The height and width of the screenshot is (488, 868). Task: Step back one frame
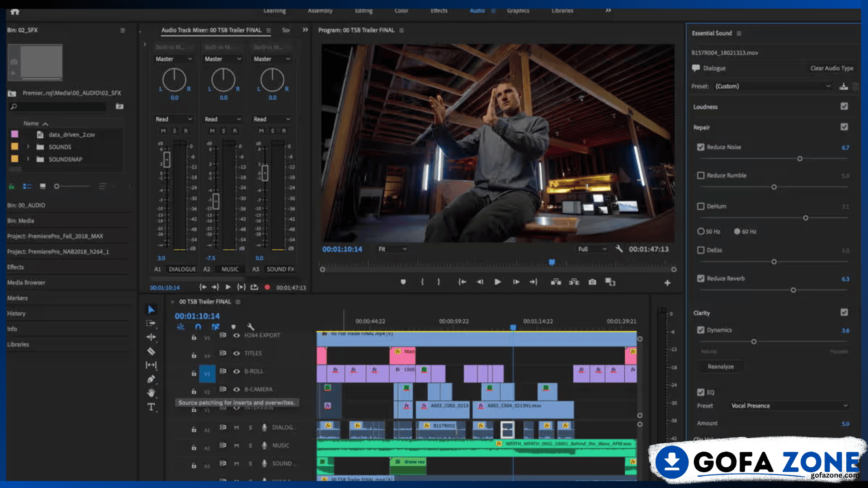480,282
